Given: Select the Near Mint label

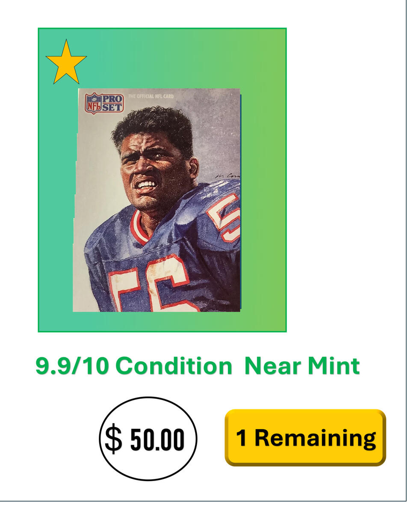Looking at the screenshot, I should point(302,366).
